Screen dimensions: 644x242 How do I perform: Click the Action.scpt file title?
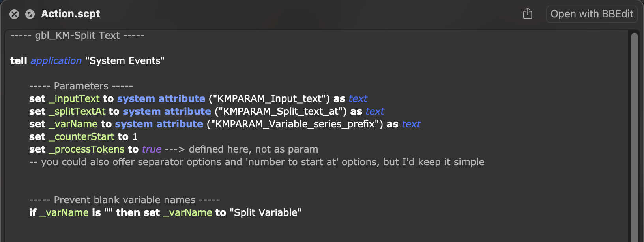coord(71,14)
